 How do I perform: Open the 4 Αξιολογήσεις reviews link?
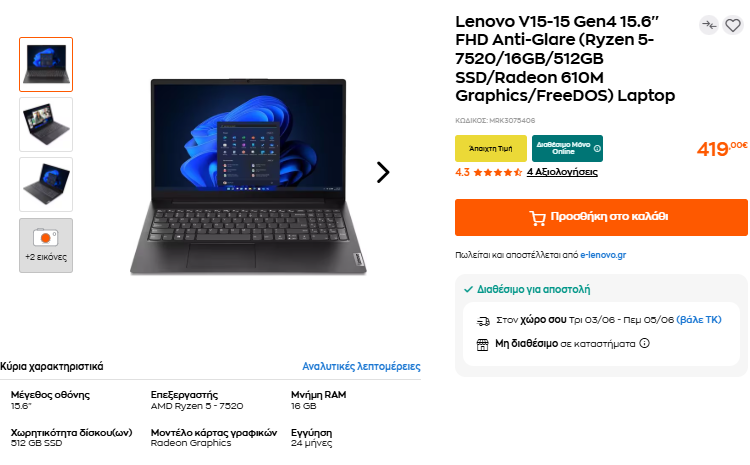(562, 172)
